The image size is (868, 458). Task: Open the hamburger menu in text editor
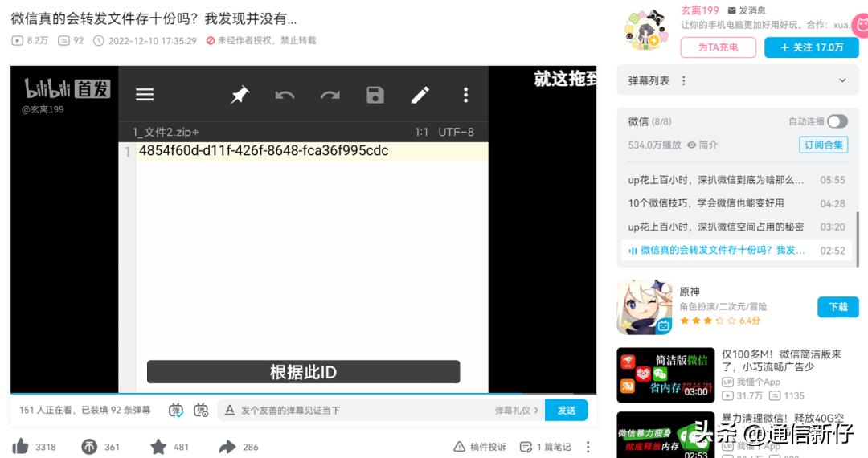145,95
